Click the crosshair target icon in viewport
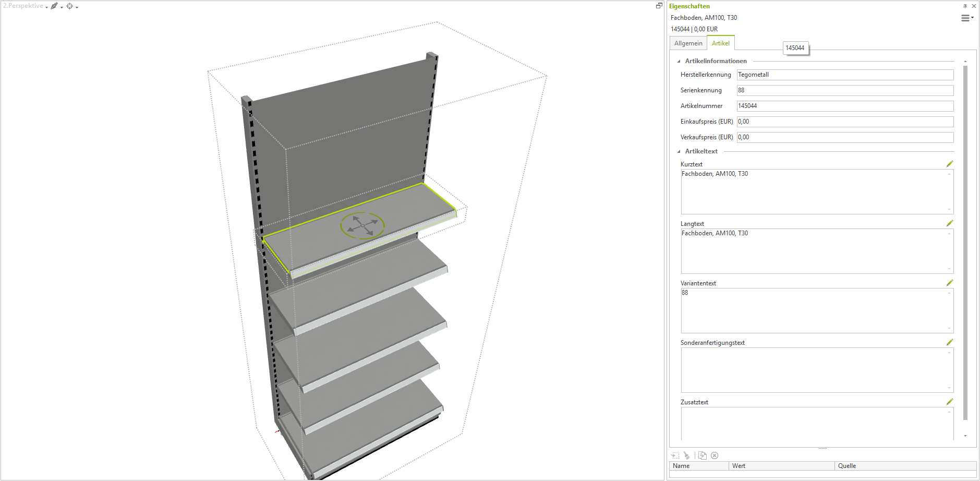980x481 pixels. point(69,6)
